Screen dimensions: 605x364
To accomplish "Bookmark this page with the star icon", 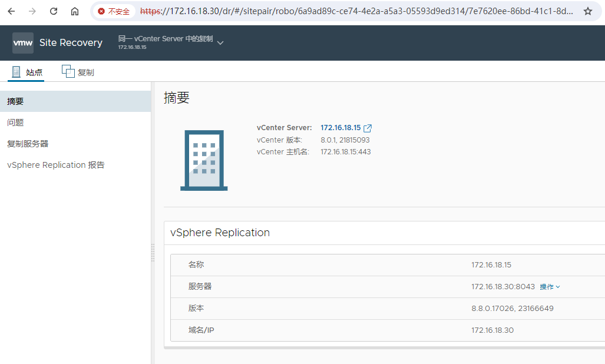I will pos(588,11).
